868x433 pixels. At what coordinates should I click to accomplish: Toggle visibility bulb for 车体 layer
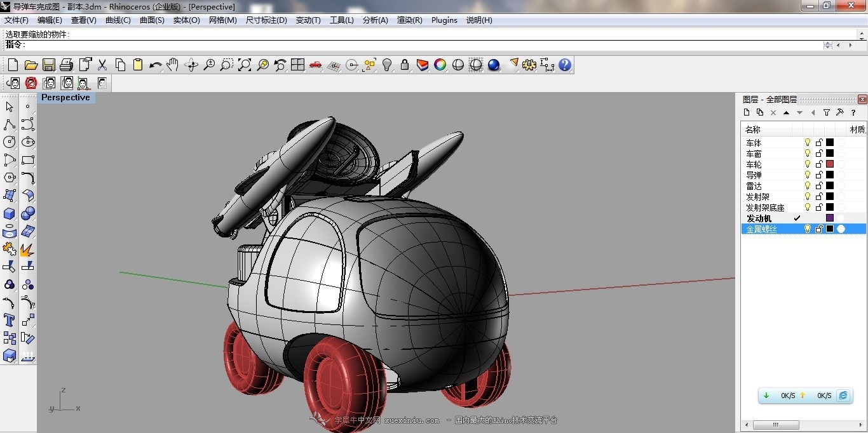[x=808, y=143]
